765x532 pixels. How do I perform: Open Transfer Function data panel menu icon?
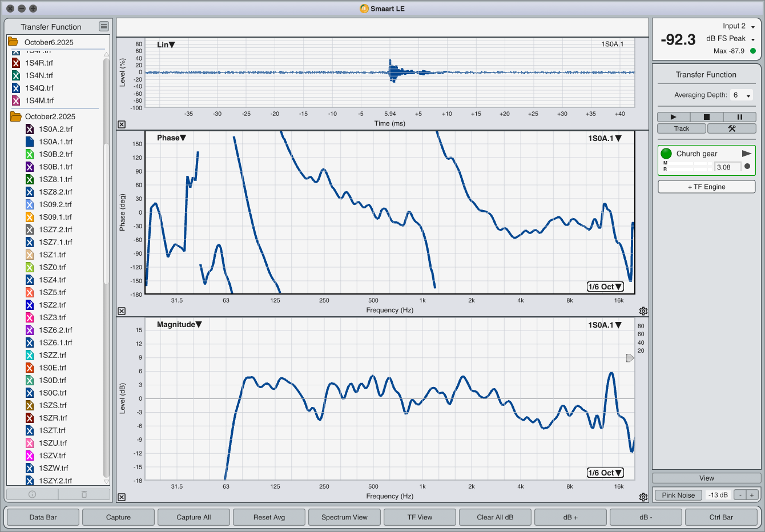coord(103,26)
